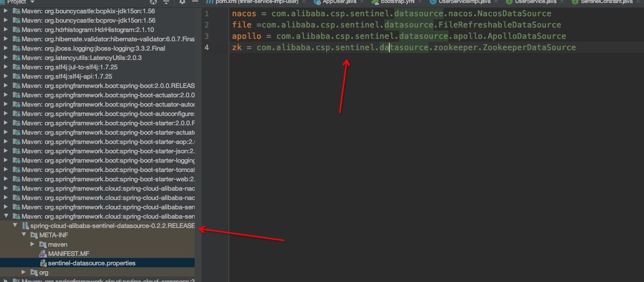The height and width of the screenshot is (282, 644).
Task: Click the 'apollo' property key
Action: 246,36
